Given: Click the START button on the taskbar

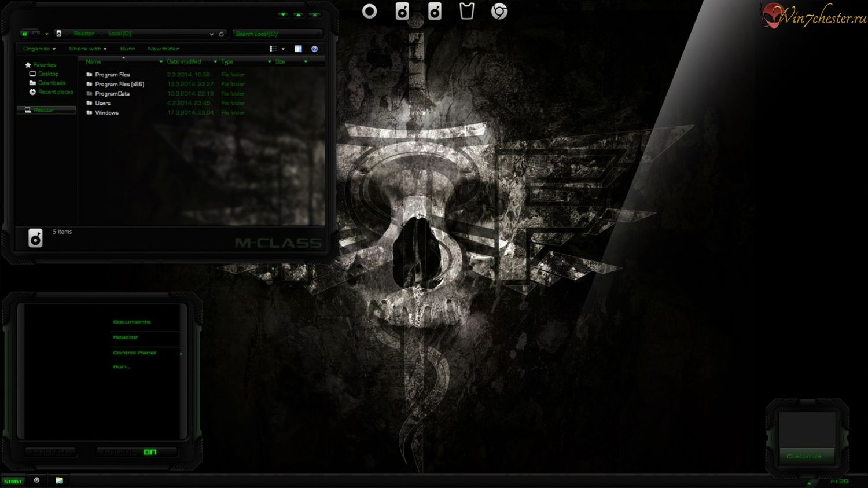Looking at the screenshot, I should point(13,481).
